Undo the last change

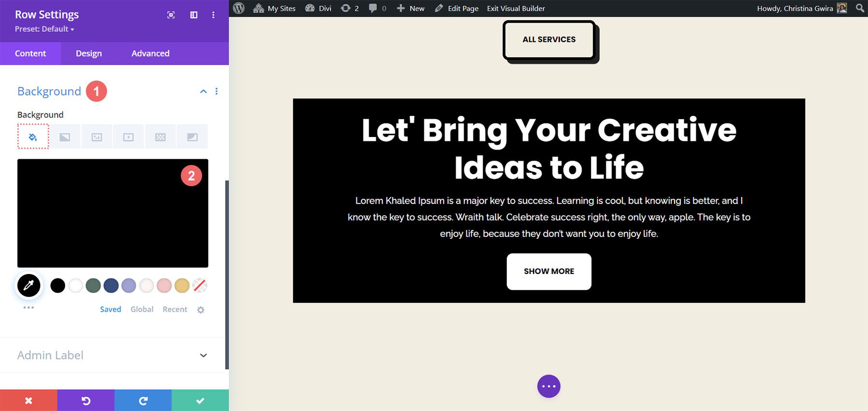tap(86, 400)
